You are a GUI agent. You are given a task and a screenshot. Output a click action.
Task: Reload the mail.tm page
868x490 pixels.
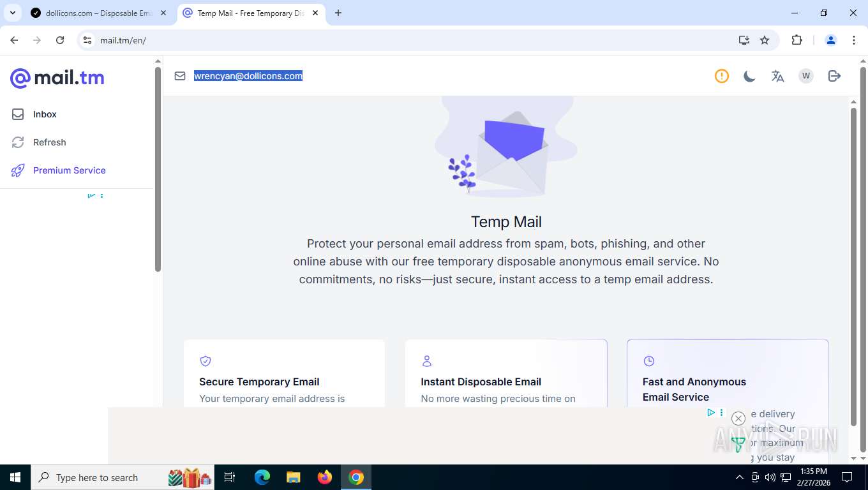[x=60, y=40]
